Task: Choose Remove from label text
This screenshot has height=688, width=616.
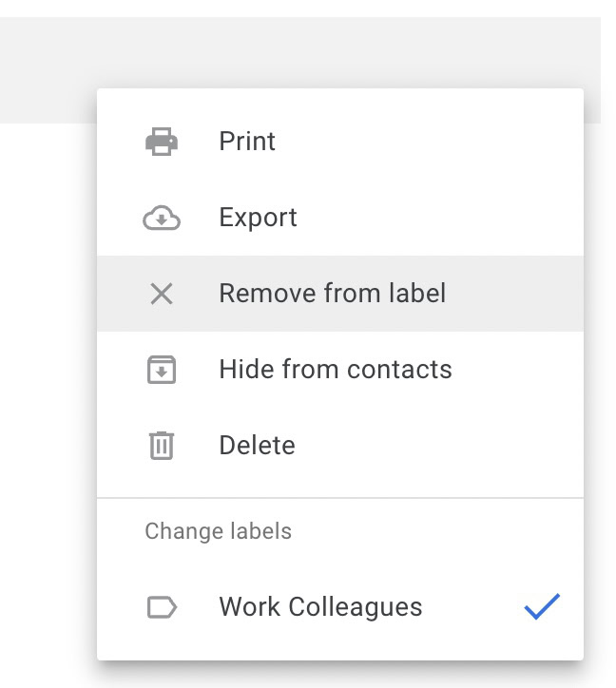Action: tap(332, 294)
